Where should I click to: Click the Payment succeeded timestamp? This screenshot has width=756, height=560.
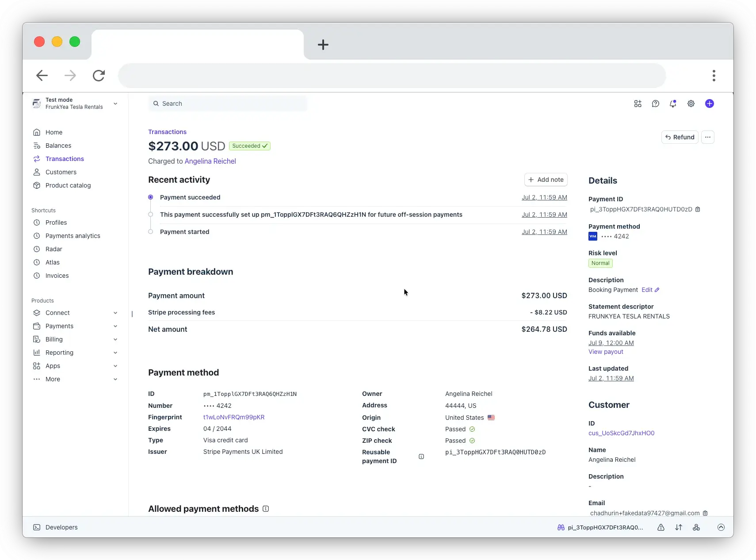coord(544,197)
